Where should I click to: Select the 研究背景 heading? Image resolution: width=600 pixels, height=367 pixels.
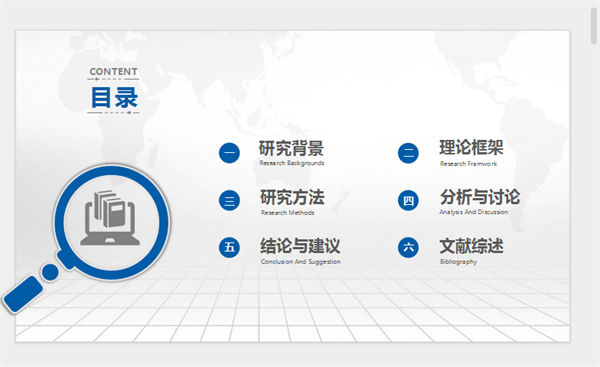(291, 148)
